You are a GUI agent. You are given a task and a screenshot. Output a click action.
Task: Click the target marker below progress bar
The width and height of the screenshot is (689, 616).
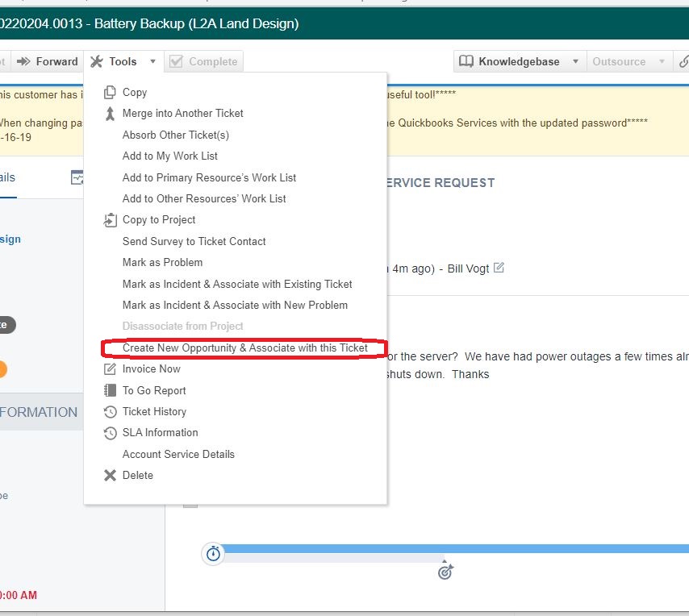[445, 572]
